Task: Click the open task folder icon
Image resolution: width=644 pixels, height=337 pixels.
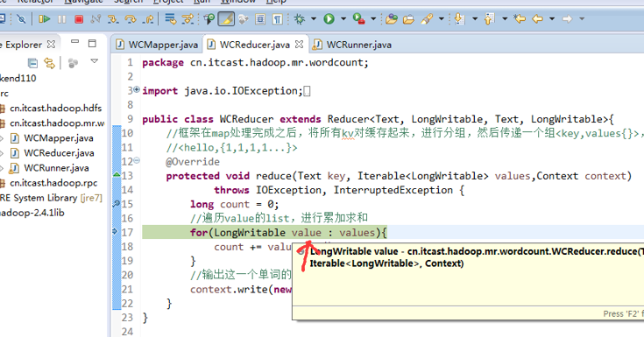Action: coord(408,19)
